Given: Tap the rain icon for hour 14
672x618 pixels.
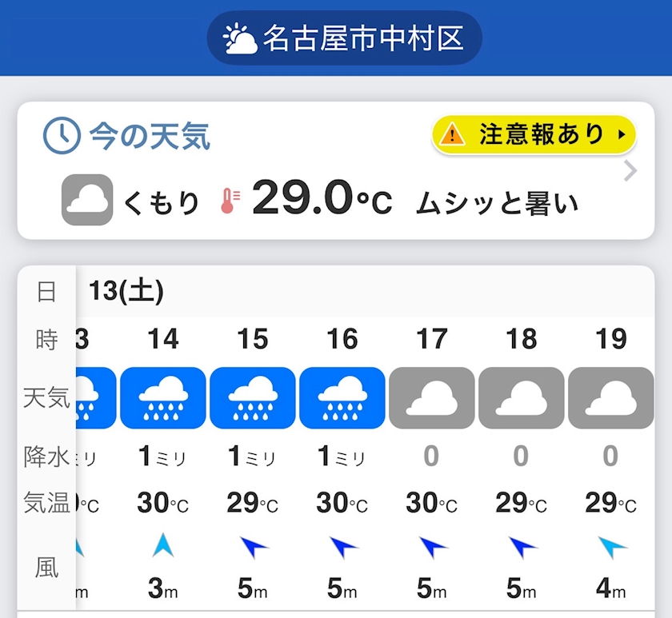Looking at the screenshot, I should click(163, 397).
